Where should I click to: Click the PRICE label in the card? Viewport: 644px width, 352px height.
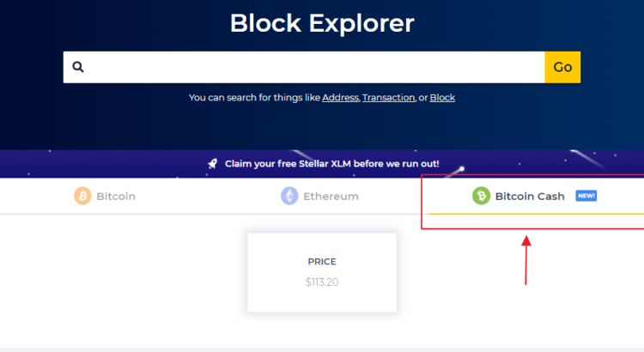(322, 262)
